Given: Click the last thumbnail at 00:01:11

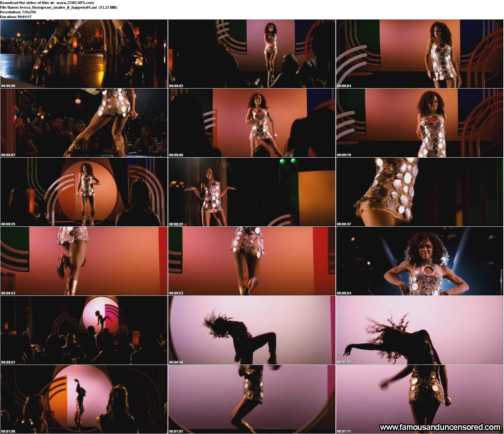Looking at the screenshot, I should [420, 396].
